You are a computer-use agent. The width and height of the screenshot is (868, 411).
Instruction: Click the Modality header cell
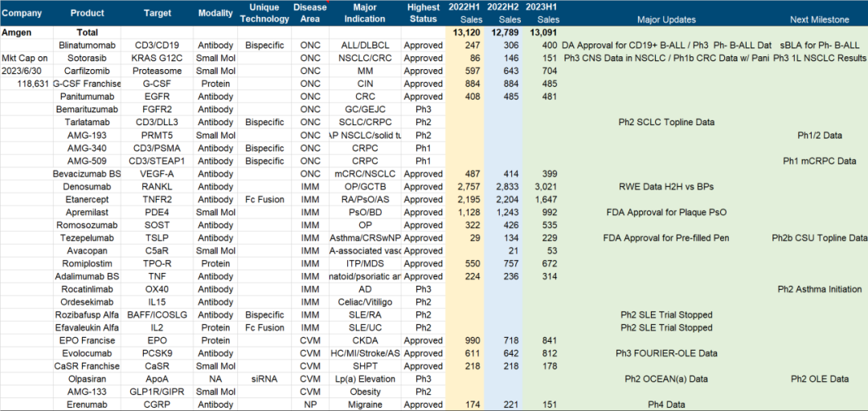point(215,13)
